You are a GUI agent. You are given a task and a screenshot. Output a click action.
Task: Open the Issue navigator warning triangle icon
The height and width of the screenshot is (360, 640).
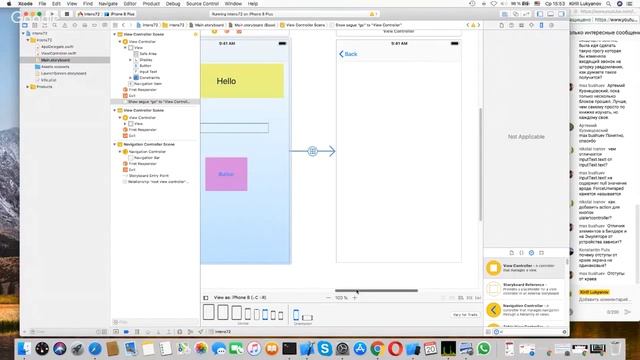pos(64,25)
